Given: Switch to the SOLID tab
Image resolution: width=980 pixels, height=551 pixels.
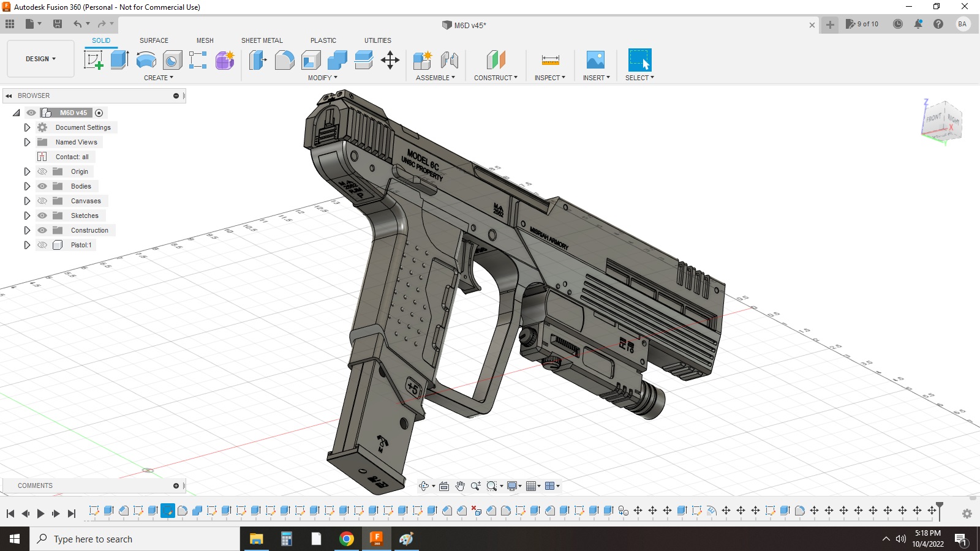Looking at the screenshot, I should (x=101, y=40).
